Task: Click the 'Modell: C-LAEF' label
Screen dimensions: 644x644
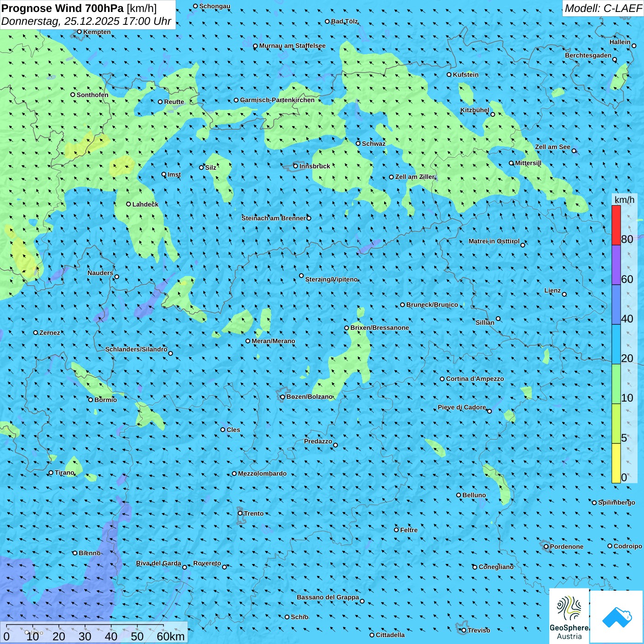Action: pyautogui.click(x=603, y=8)
